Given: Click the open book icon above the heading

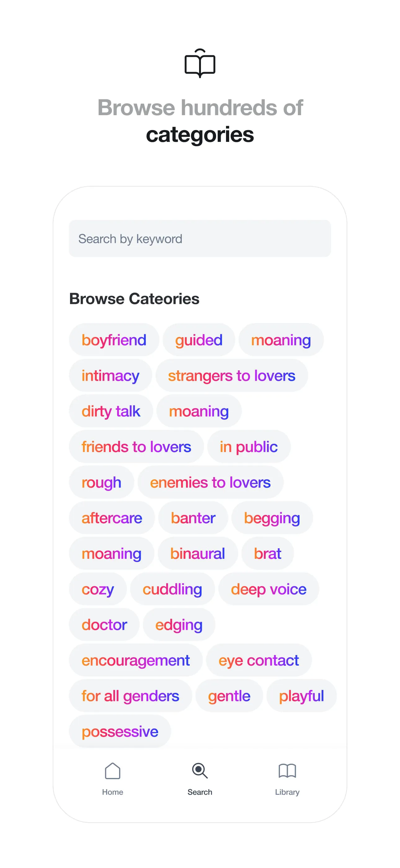Looking at the screenshot, I should tap(200, 63).
